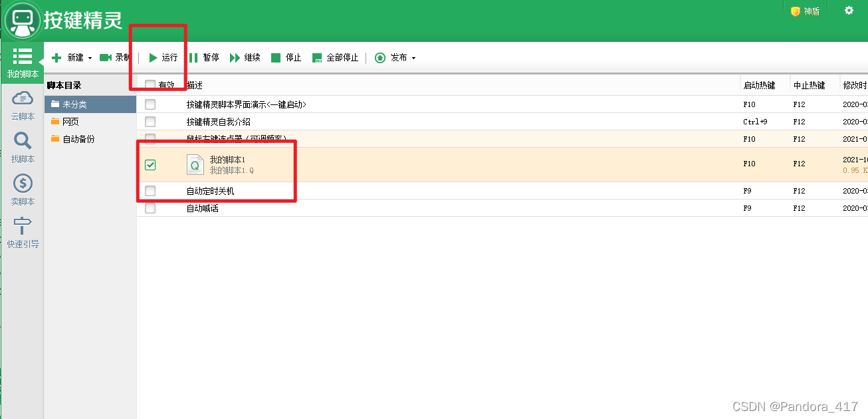Open the settings gear icon
Screen dimensions: 868x419
pos(849,11)
